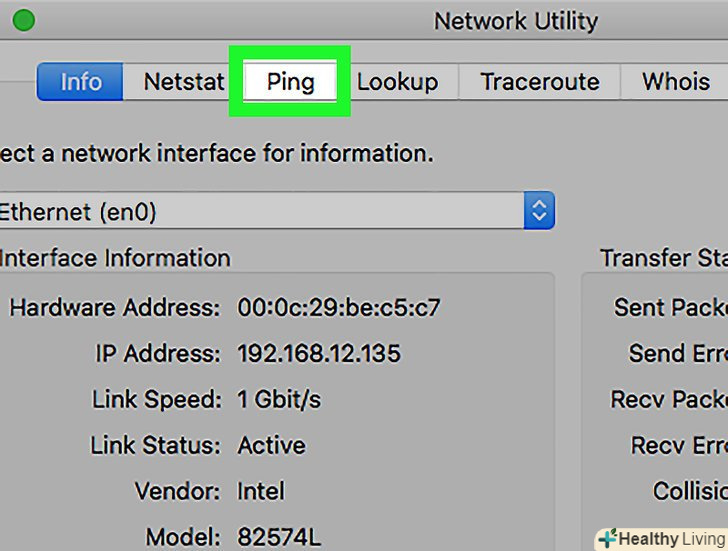The height and width of the screenshot is (551, 728).
Task: Click the Transfer Statistics heading
Action: [664, 258]
